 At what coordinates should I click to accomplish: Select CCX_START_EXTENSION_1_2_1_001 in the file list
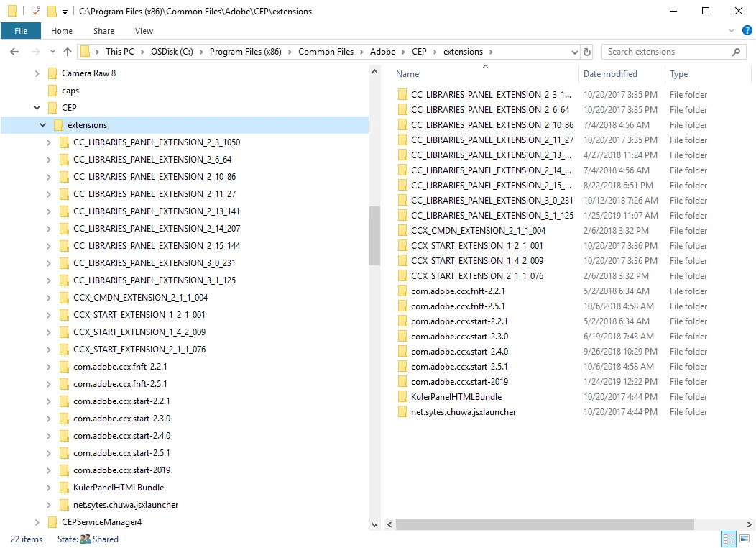click(x=477, y=245)
